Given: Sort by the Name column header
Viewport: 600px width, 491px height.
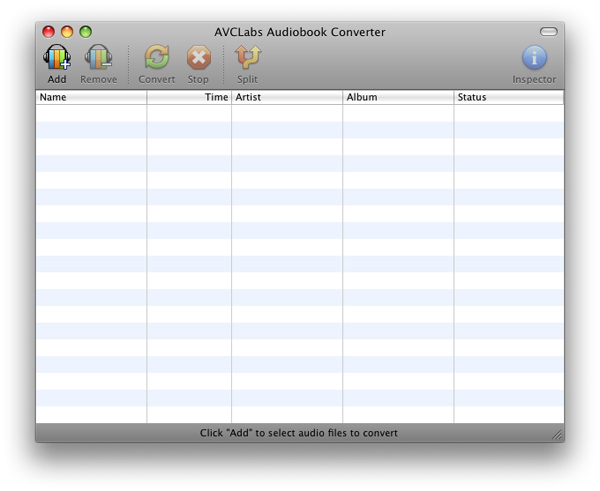Looking at the screenshot, I should (x=91, y=98).
